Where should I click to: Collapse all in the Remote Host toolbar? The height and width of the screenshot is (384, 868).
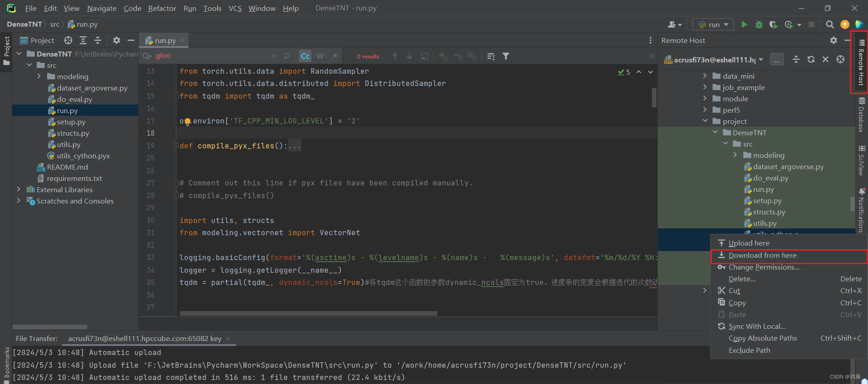796,59
